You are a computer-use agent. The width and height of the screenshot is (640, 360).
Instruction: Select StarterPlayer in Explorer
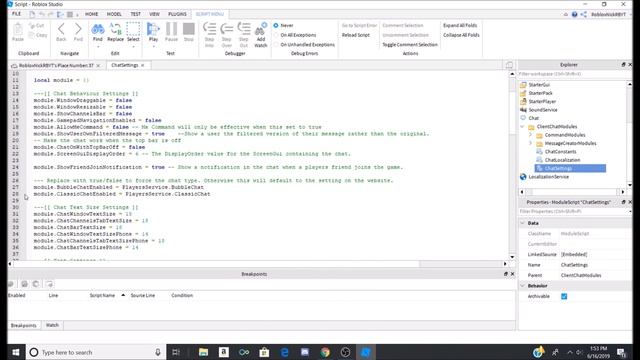(542, 101)
